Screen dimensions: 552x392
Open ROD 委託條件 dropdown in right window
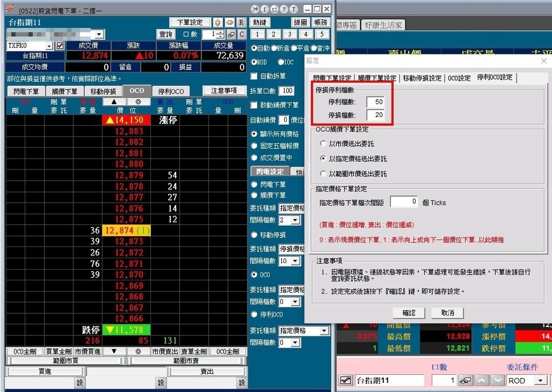540,380
